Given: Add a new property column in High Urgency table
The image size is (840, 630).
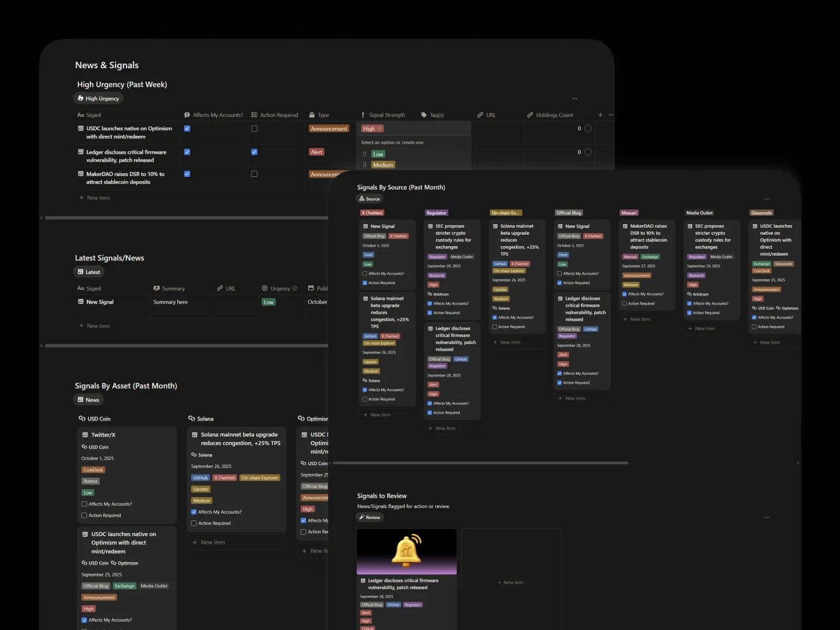Looking at the screenshot, I should pyautogui.click(x=600, y=115).
